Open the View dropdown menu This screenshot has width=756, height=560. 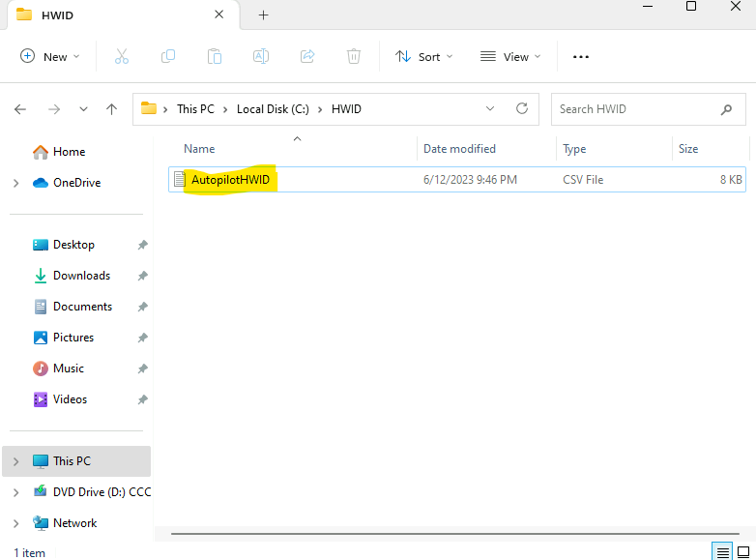[510, 56]
